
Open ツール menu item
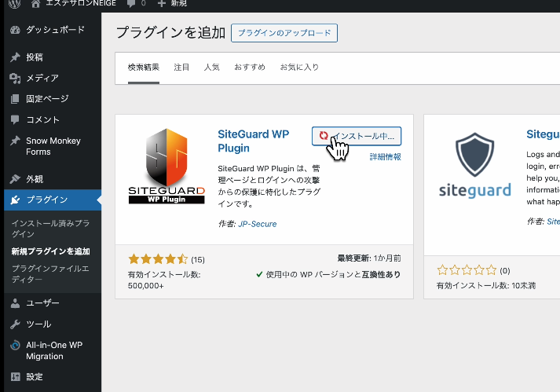click(x=38, y=324)
